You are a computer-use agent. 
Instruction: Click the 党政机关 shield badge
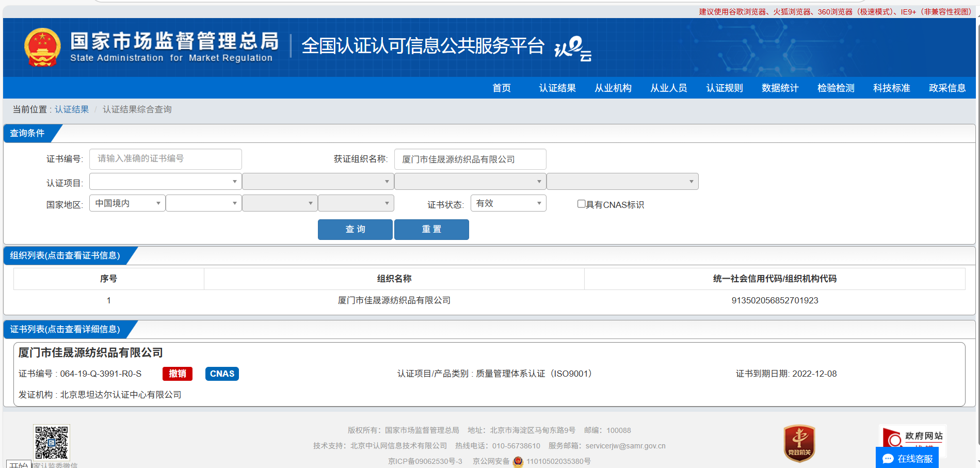[799, 443]
